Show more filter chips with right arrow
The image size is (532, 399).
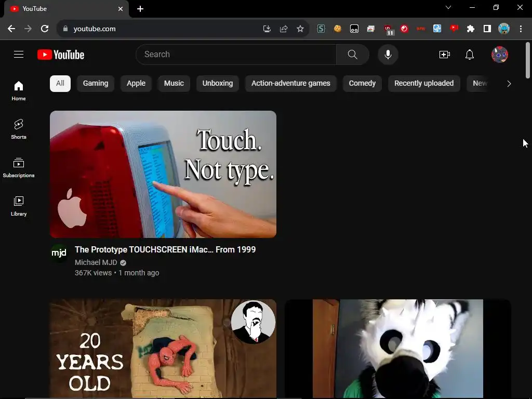pyautogui.click(x=509, y=84)
